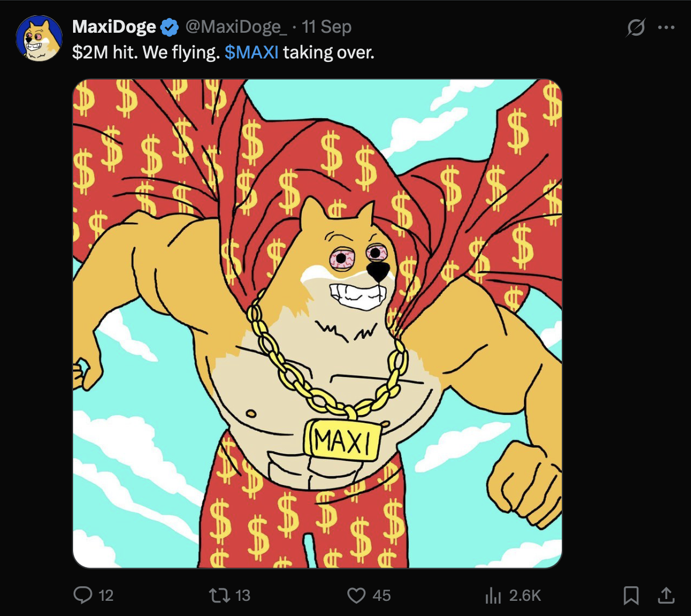Open the repost arrows icon

219,595
